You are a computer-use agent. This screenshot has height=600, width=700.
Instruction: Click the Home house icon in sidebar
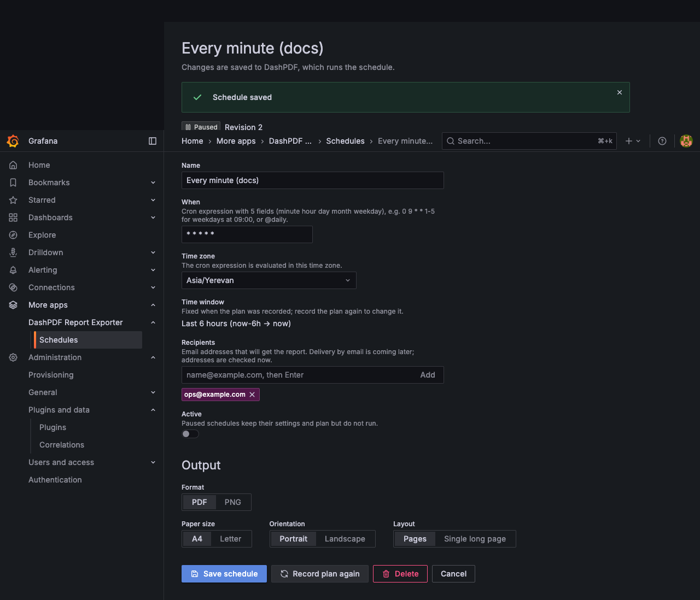13,165
